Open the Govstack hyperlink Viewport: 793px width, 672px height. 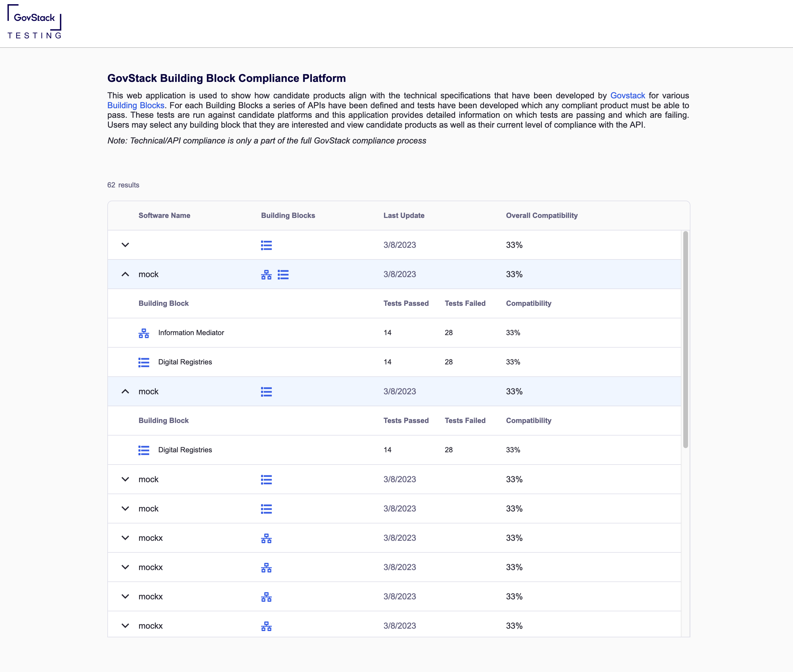(627, 96)
